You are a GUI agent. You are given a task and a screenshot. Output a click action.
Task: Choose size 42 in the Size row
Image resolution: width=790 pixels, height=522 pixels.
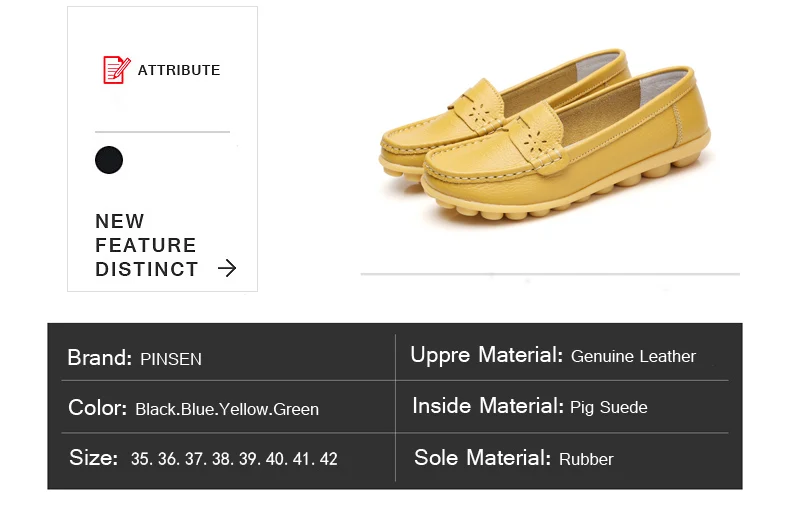[327, 459]
